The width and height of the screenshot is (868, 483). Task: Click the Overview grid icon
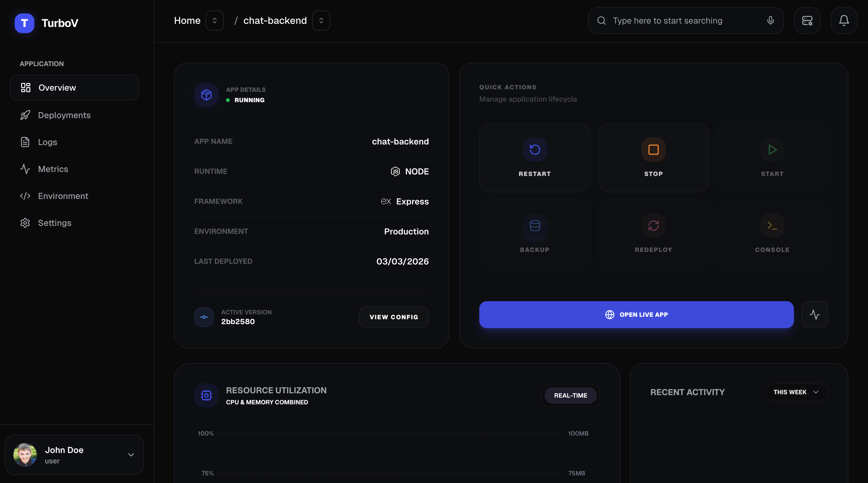pyautogui.click(x=26, y=88)
